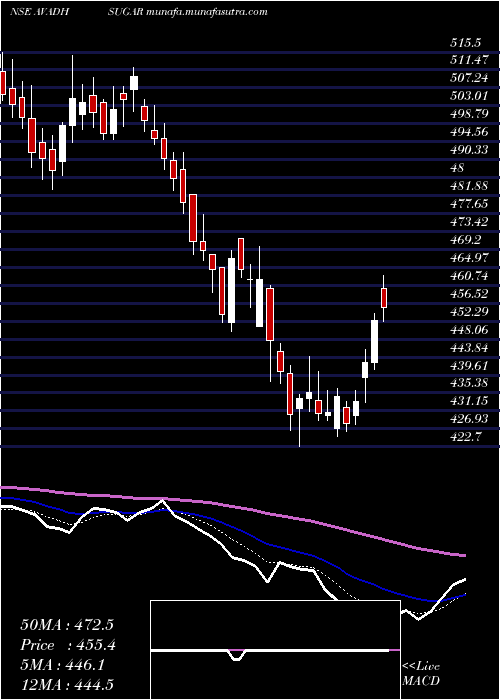Click the 431.15 price label
This screenshot has width=500, height=700.
pos(469,401)
